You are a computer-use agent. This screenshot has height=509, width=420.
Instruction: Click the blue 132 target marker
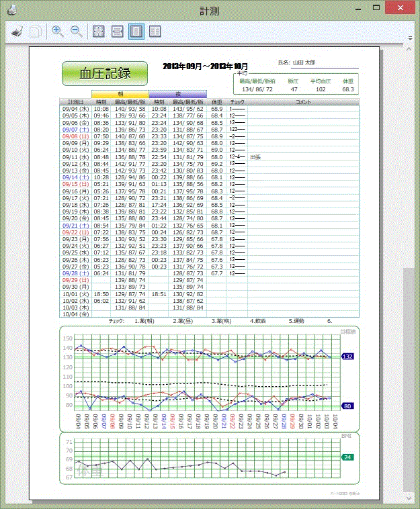pos(347,357)
